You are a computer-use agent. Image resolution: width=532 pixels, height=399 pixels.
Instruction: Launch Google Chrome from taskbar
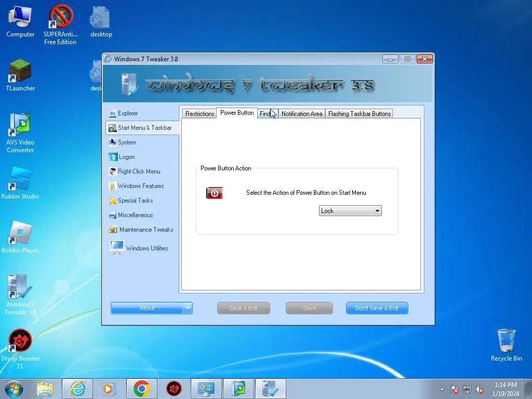pyautogui.click(x=141, y=389)
